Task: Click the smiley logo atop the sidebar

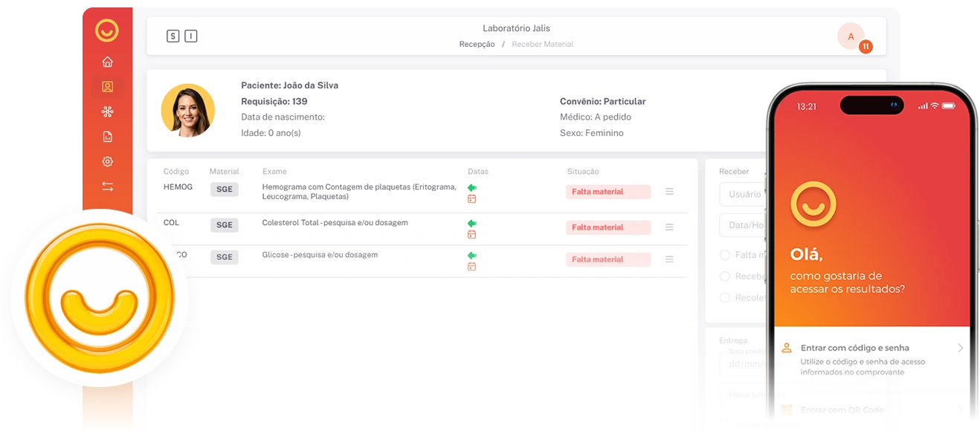Action: pyautogui.click(x=107, y=30)
